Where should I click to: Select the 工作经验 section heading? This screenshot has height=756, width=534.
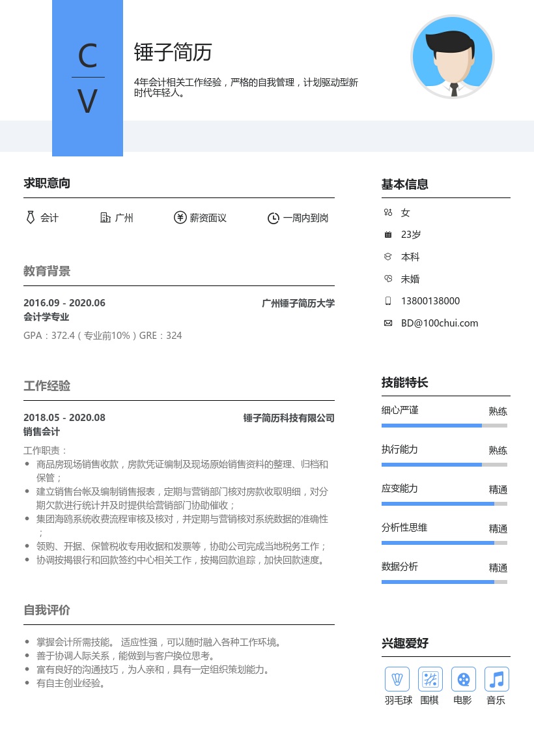point(46,386)
